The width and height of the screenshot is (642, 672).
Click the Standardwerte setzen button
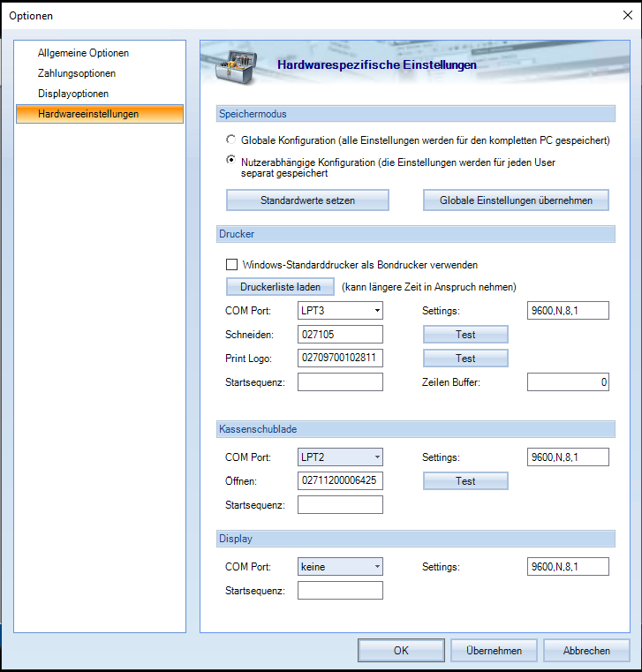tap(307, 200)
